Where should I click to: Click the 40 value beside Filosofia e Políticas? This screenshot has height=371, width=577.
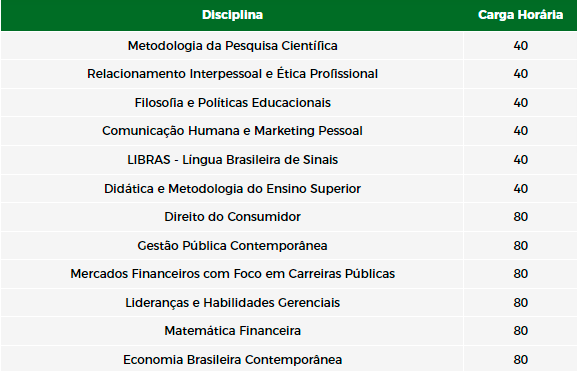click(521, 103)
